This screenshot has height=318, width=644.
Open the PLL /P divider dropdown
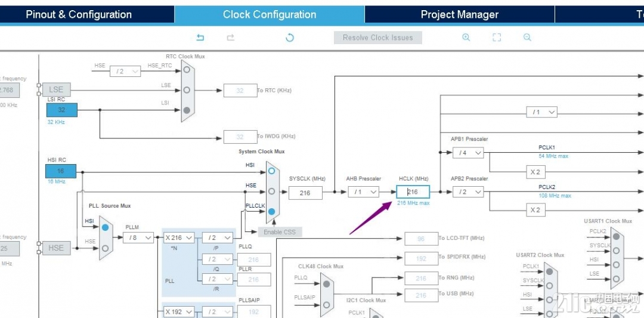click(x=217, y=237)
